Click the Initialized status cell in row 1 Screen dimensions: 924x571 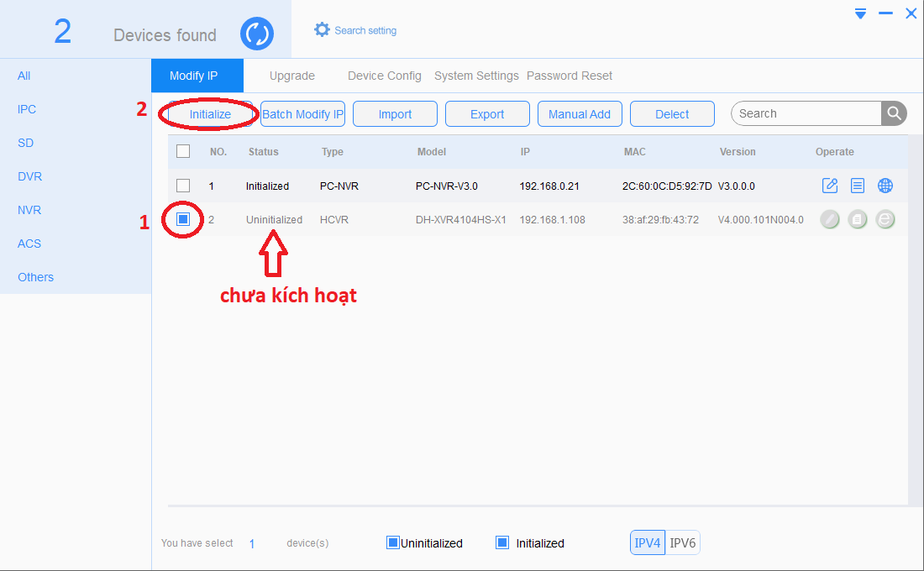pyautogui.click(x=267, y=186)
